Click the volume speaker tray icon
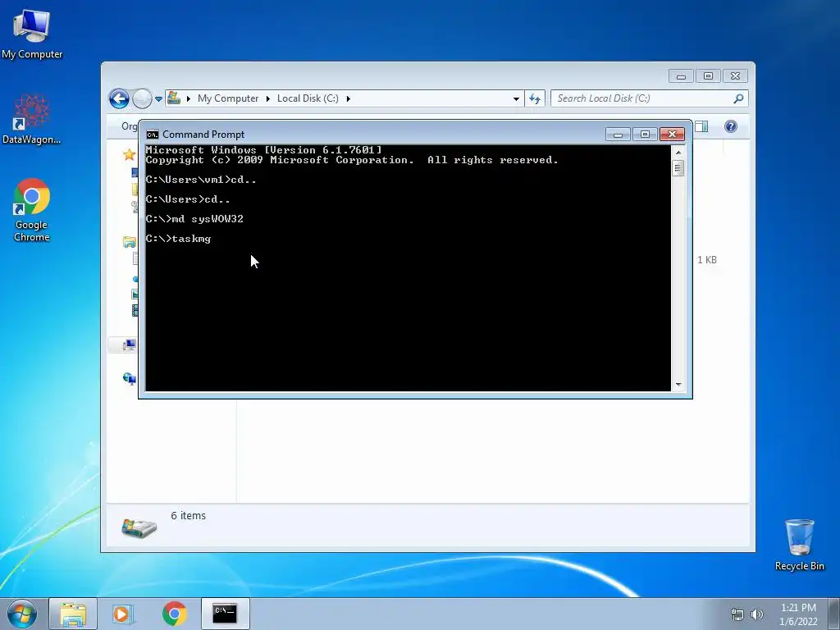The width and height of the screenshot is (840, 630). point(756,614)
